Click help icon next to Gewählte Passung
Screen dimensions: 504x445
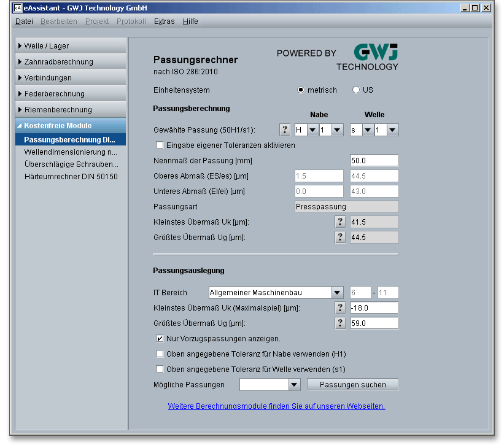pyautogui.click(x=285, y=130)
